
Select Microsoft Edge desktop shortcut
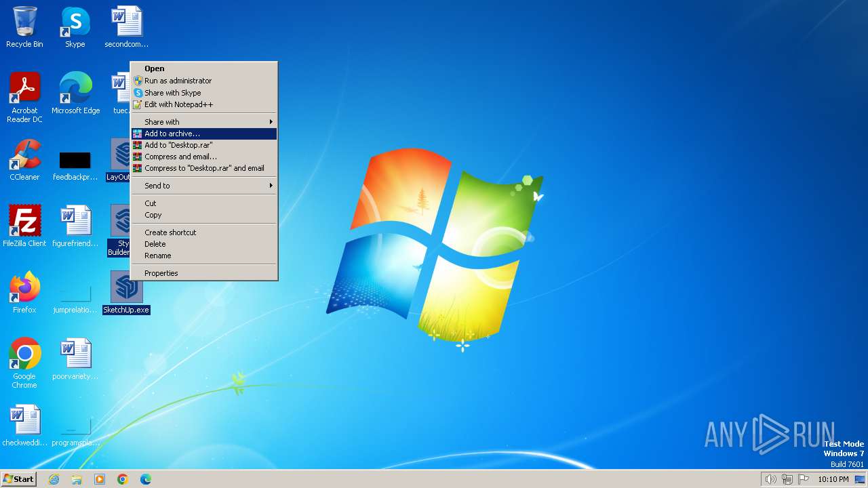[75, 94]
